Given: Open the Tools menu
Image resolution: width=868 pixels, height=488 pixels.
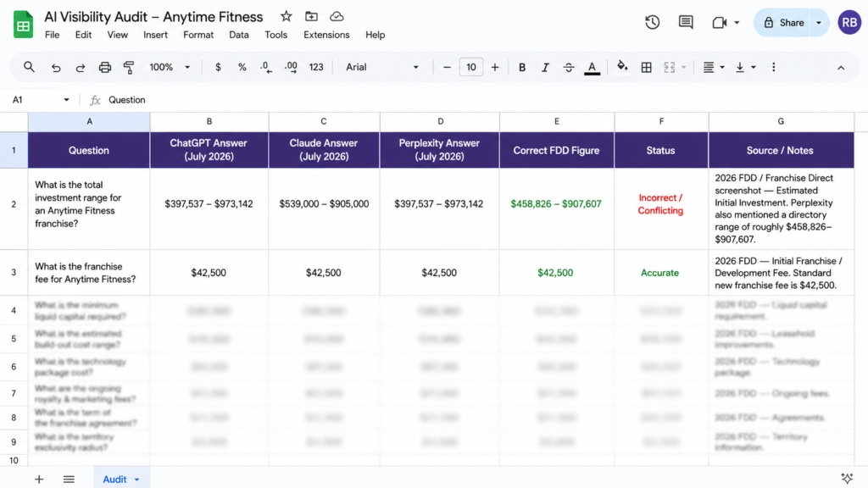Looking at the screenshot, I should pos(275,35).
